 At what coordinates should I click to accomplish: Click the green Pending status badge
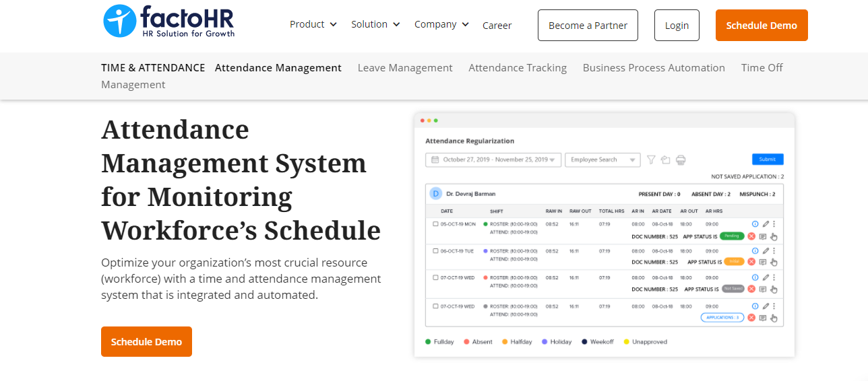732,236
